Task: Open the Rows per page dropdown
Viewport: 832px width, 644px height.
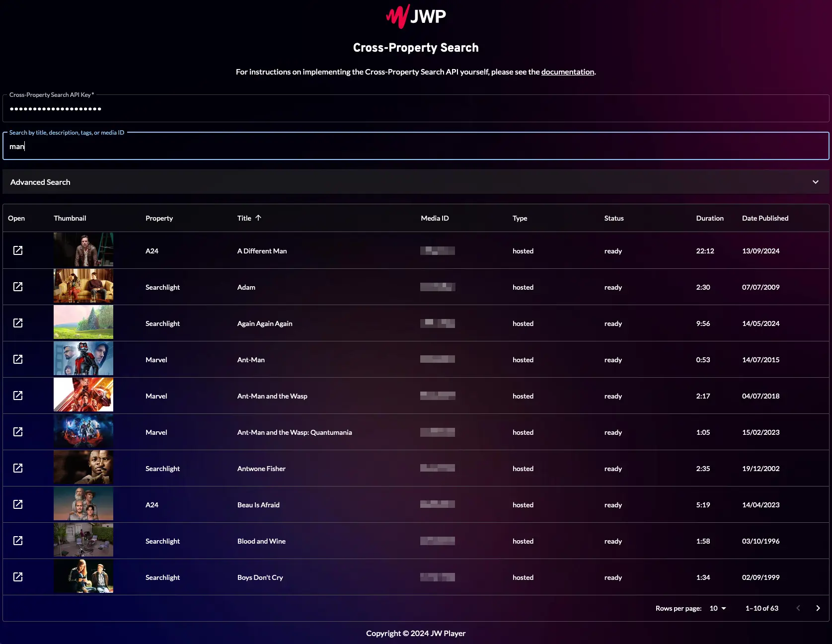Action: (718, 608)
